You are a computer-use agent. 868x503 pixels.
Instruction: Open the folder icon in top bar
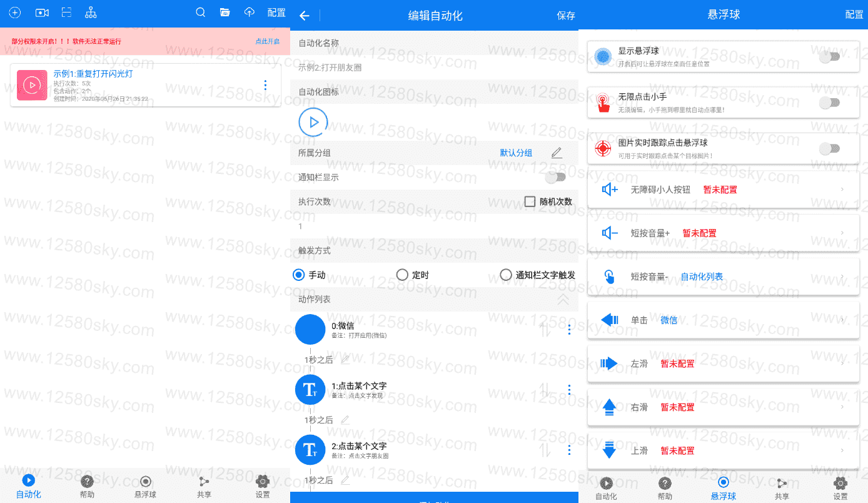(x=225, y=13)
